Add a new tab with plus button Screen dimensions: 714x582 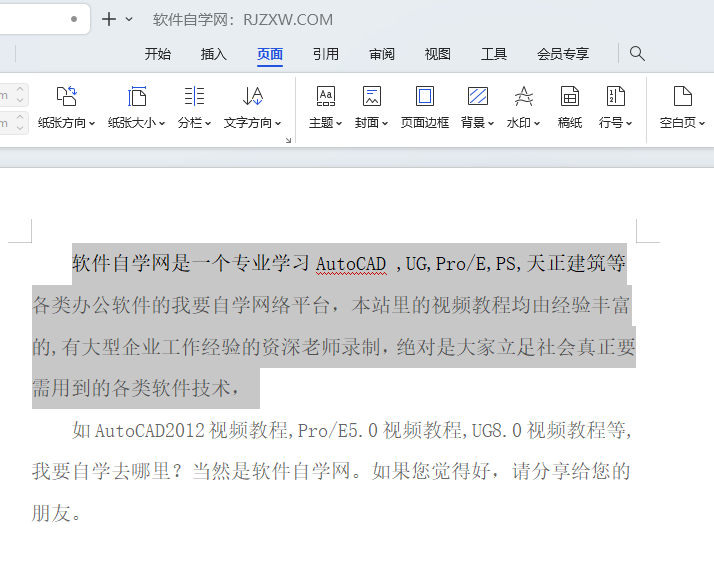click(x=109, y=19)
